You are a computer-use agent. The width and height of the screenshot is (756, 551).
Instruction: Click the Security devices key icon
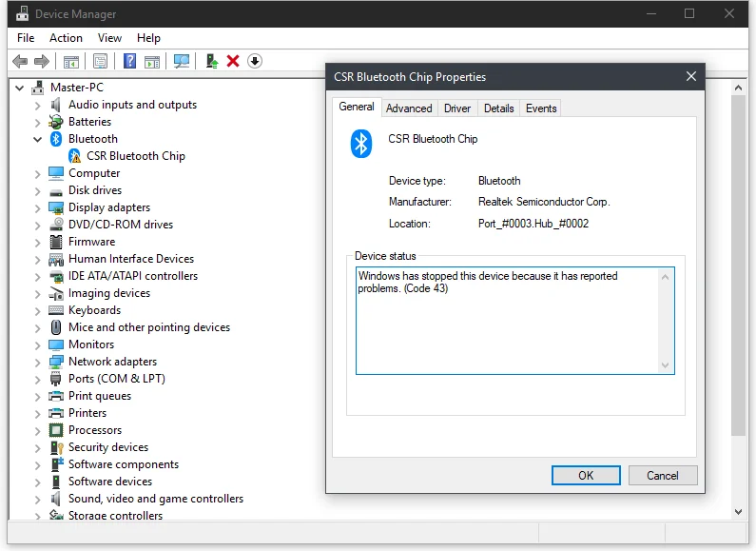(x=56, y=447)
